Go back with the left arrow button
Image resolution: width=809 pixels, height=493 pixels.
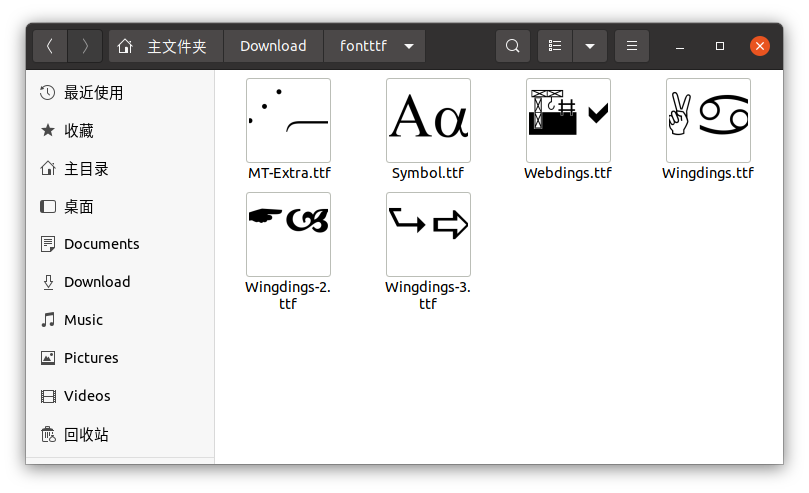[50, 46]
